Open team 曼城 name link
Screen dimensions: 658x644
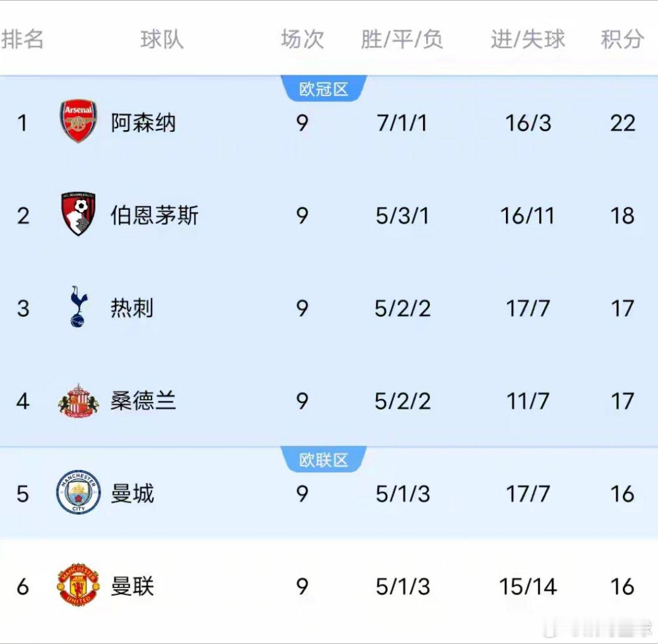[x=132, y=494]
